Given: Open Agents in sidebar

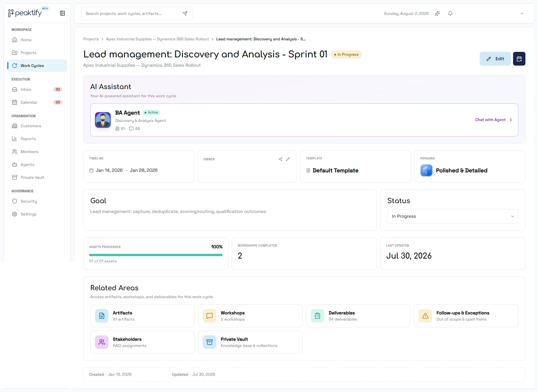Looking at the screenshot, I should tap(37, 164).
